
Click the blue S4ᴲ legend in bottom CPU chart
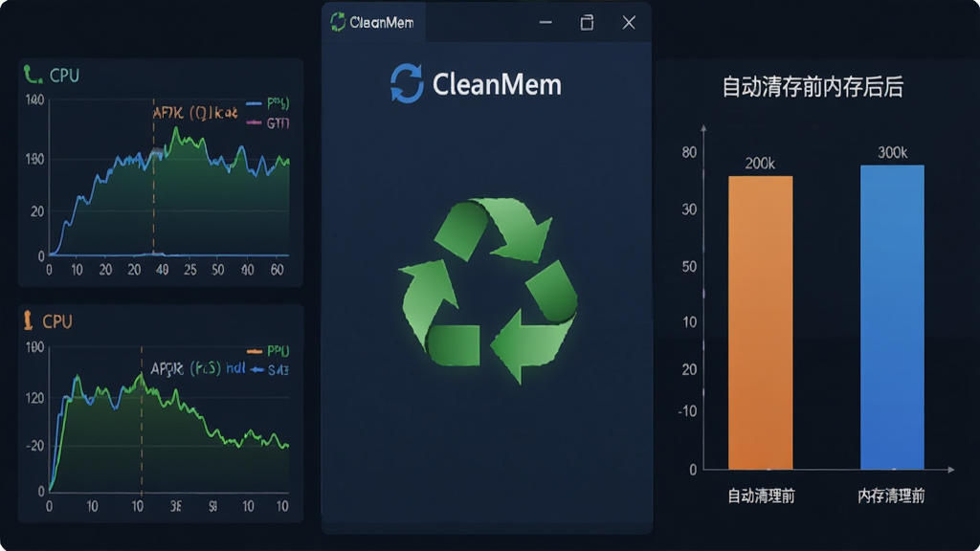[x=269, y=370]
